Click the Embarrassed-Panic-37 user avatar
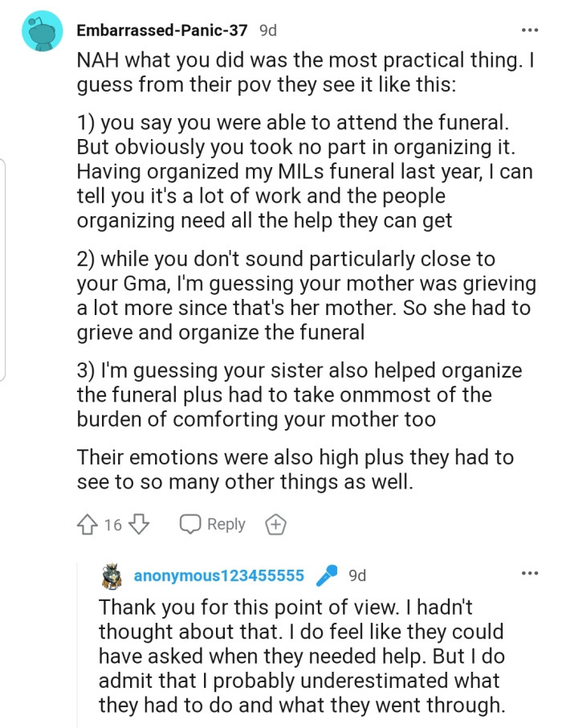562x728 pixels. point(43,31)
